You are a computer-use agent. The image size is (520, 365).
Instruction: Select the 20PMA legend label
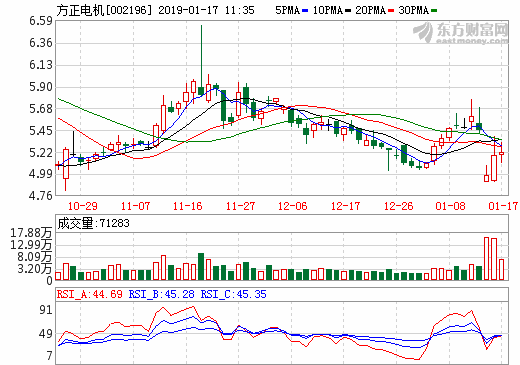click(370, 10)
